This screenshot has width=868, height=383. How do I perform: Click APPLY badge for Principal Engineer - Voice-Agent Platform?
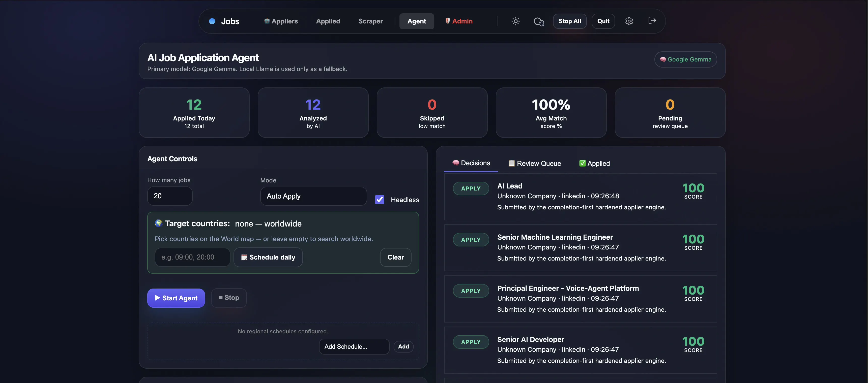click(471, 291)
